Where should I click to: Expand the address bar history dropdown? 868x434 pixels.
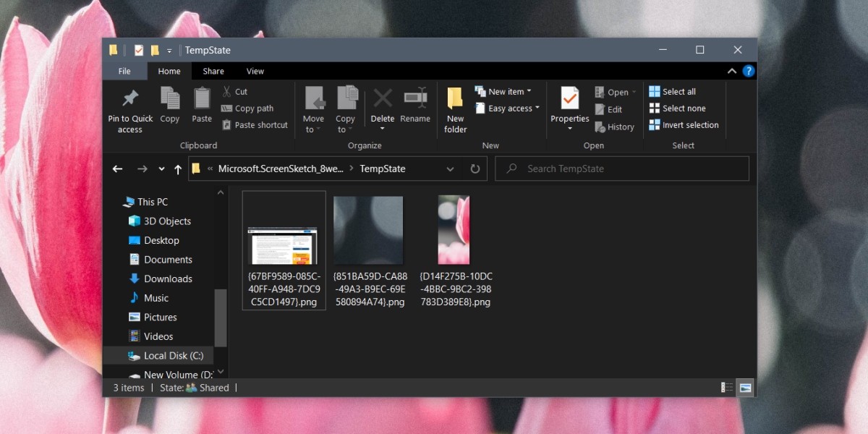(450, 169)
